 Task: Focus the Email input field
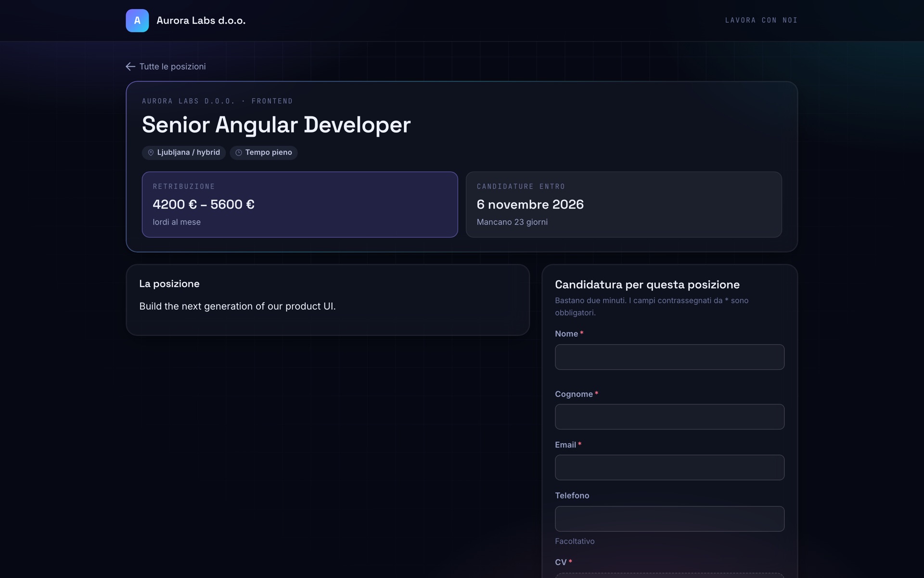pyautogui.click(x=669, y=468)
